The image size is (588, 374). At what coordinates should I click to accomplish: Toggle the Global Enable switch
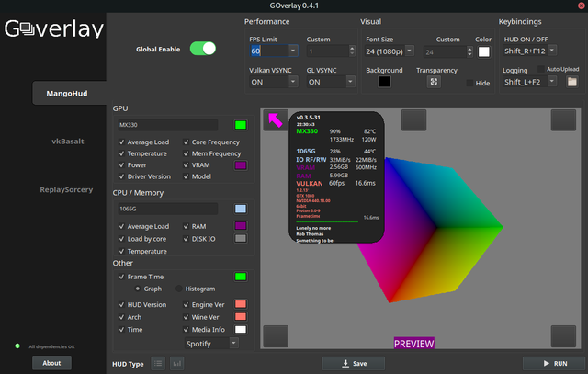(203, 49)
